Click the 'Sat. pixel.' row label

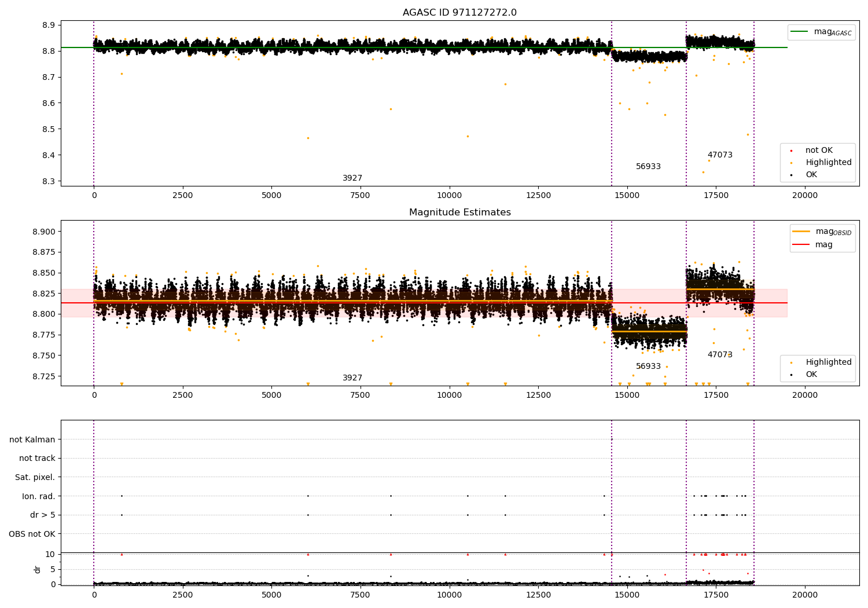point(35,478)
